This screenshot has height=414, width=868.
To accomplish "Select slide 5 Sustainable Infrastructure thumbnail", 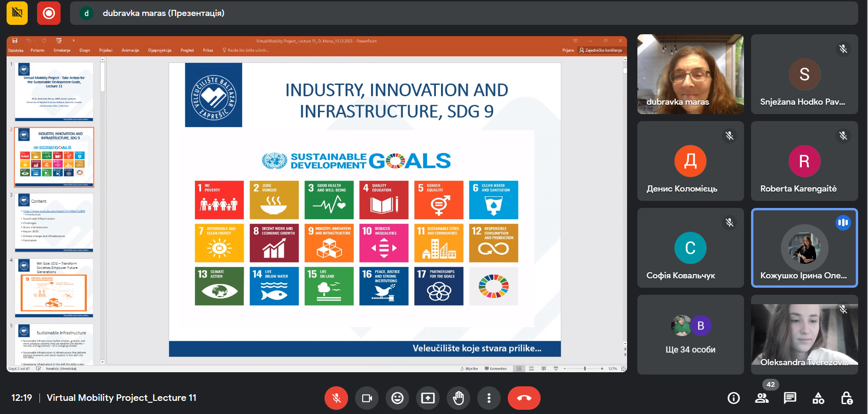I will tap(54, 344).
